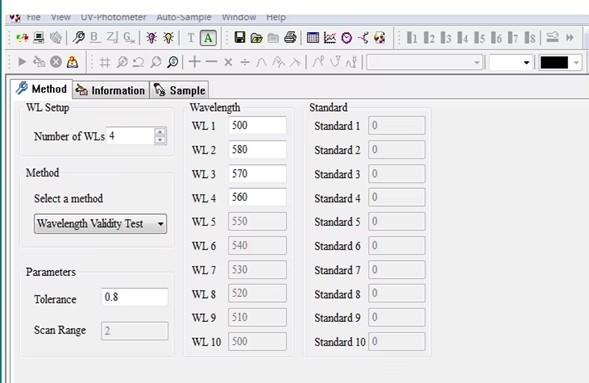
Task: Select cell number 5 icon
Action: [479, 38]
